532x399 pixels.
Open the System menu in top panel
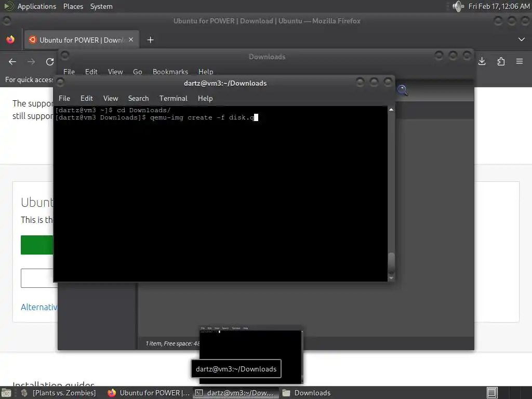coord(101,6)
